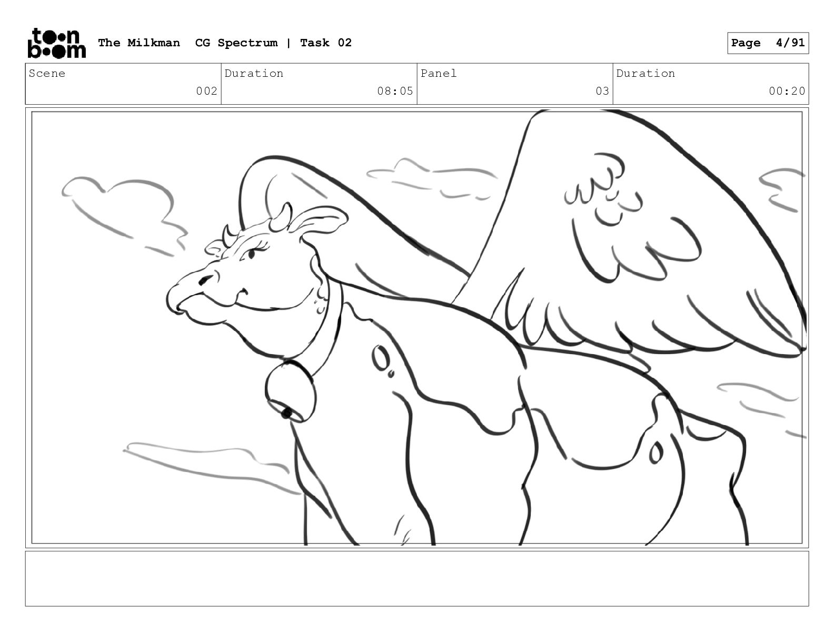This screenshot has height=644, width=834.
Task: Select scene number '002'
Action: click(206, 91)
